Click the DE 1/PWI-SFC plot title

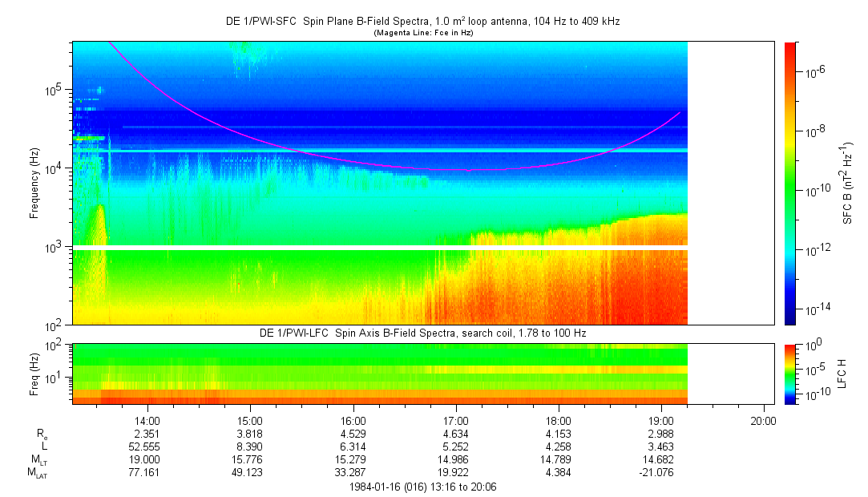pos(422,22)
